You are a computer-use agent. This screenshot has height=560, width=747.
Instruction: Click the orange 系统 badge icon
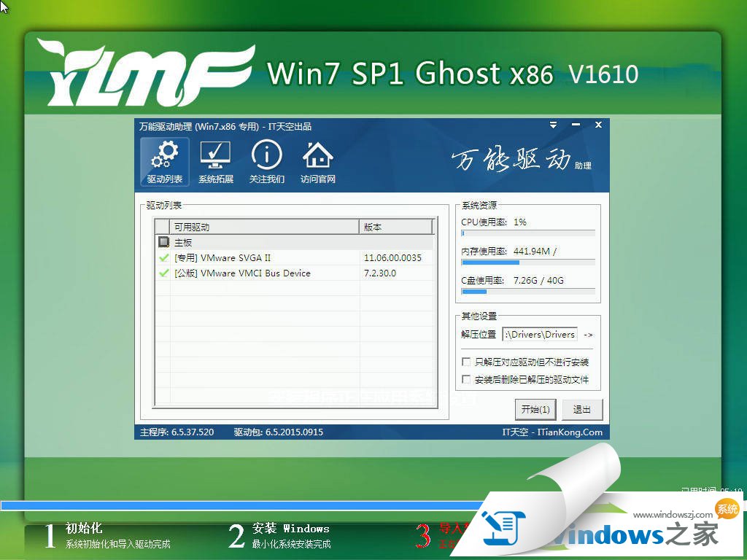[727, 510]
